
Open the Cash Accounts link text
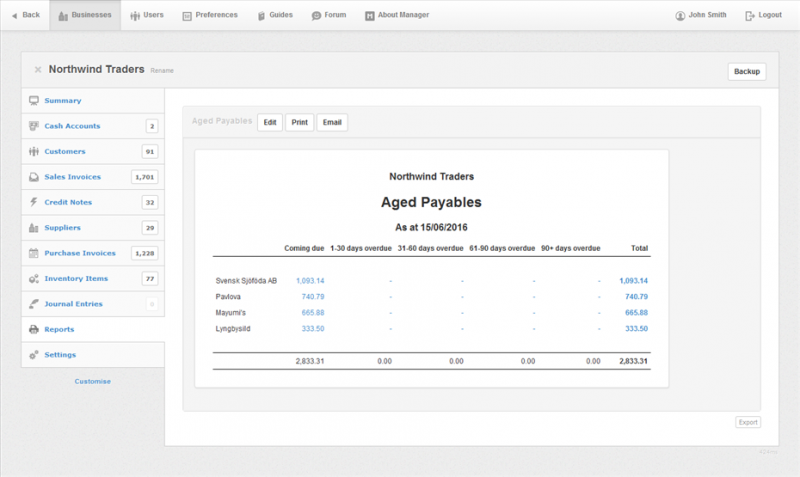(72, 126)
